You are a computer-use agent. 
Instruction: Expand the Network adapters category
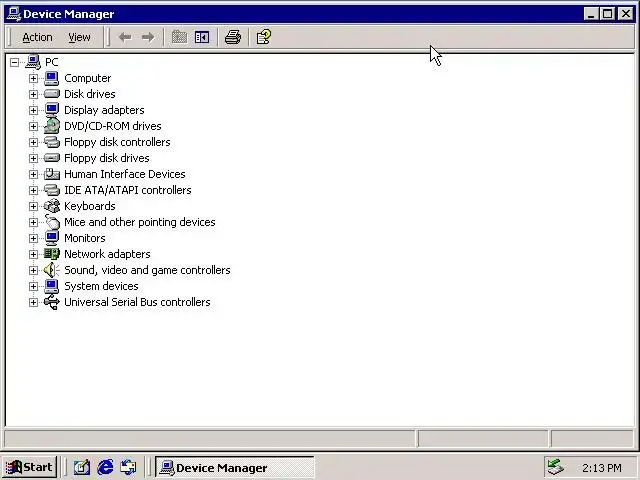point(33,254)
